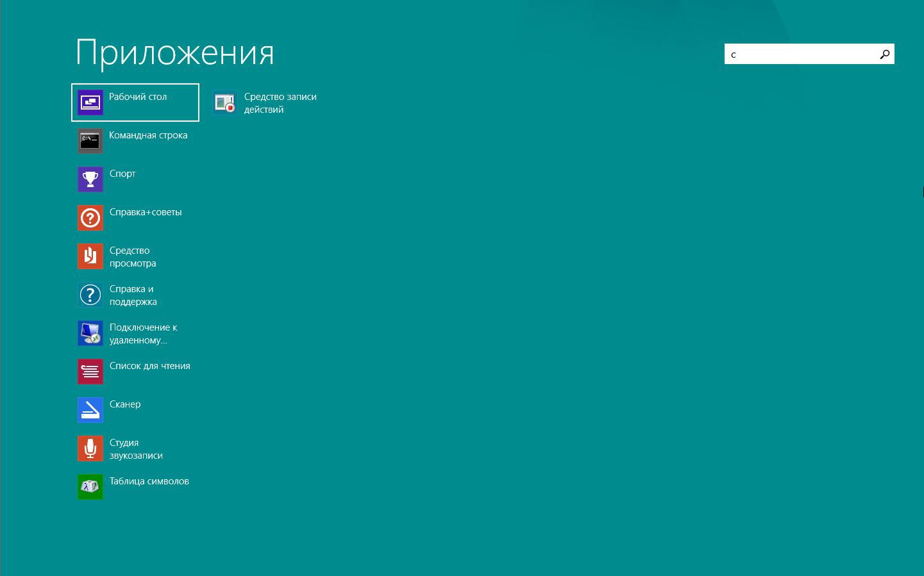Select the "Командная строка" label

(x=148, y=135)
